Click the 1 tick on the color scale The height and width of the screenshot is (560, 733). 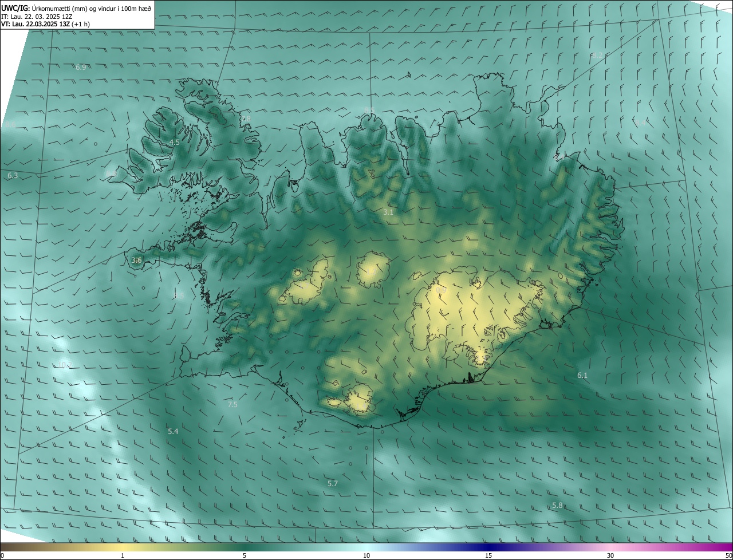[123, 555]
